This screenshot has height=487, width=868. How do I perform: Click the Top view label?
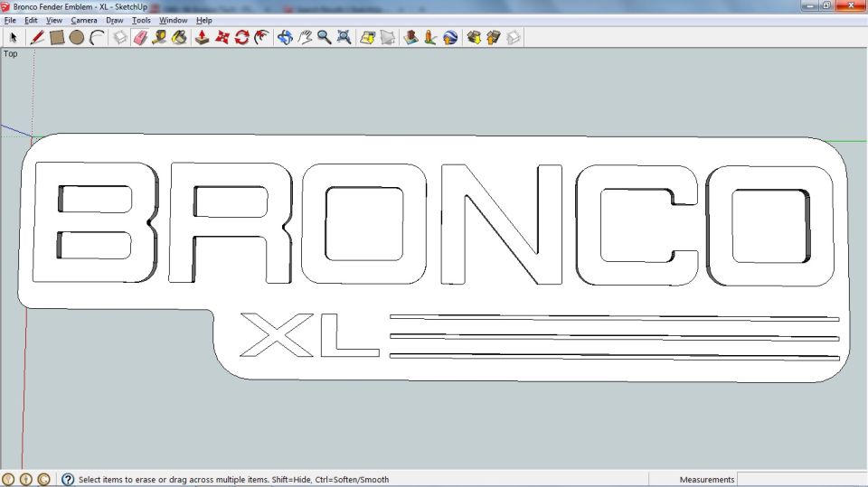coord(11,53)
